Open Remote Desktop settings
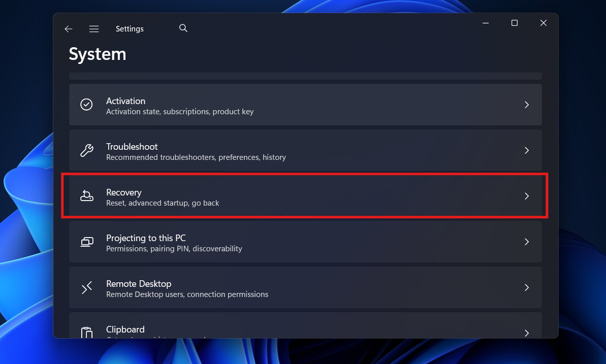This screenshot has height=364, width=606. (x=305, y=287)
